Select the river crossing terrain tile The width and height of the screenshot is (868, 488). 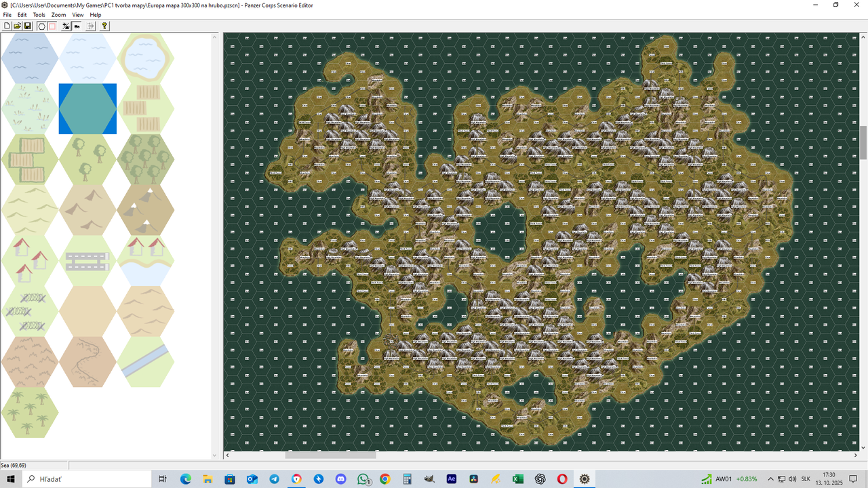click(146, 362)
